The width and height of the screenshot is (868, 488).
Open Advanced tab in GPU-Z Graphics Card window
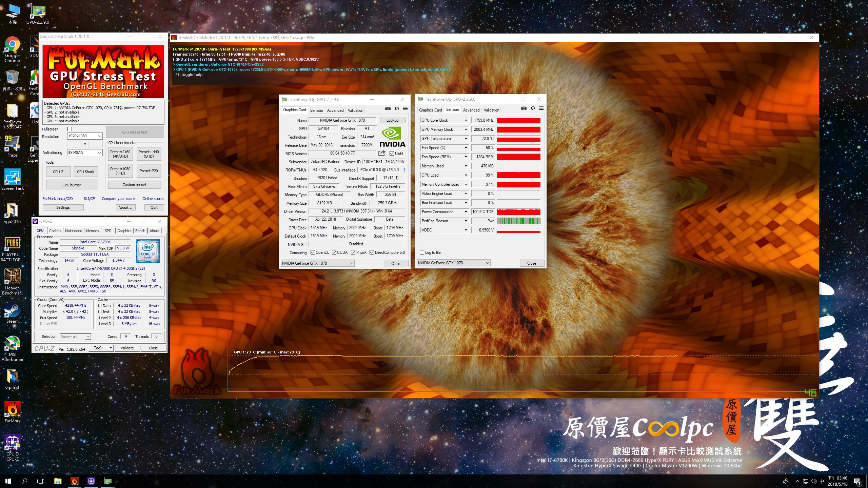pos(335,110)
